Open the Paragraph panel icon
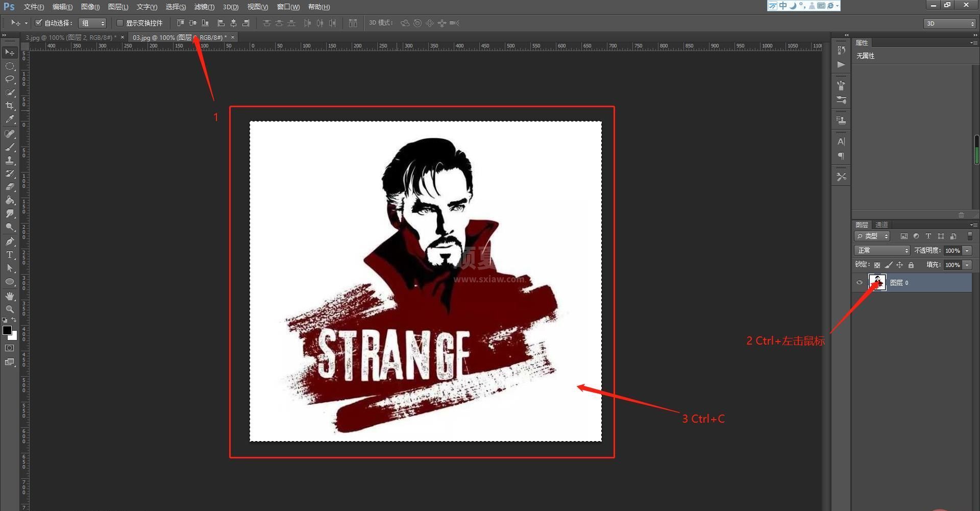 coord(841,156)
